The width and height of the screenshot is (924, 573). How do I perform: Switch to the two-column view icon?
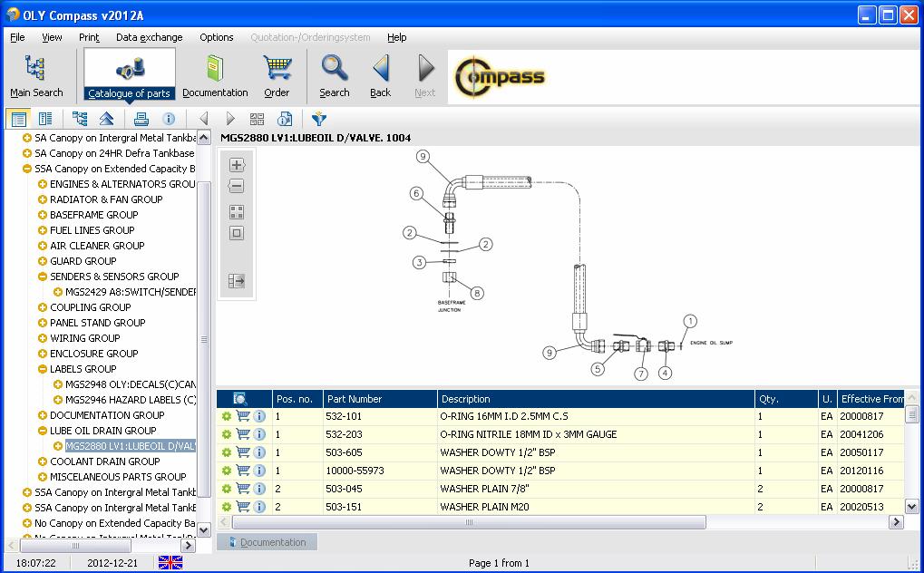tap(44, 119)
